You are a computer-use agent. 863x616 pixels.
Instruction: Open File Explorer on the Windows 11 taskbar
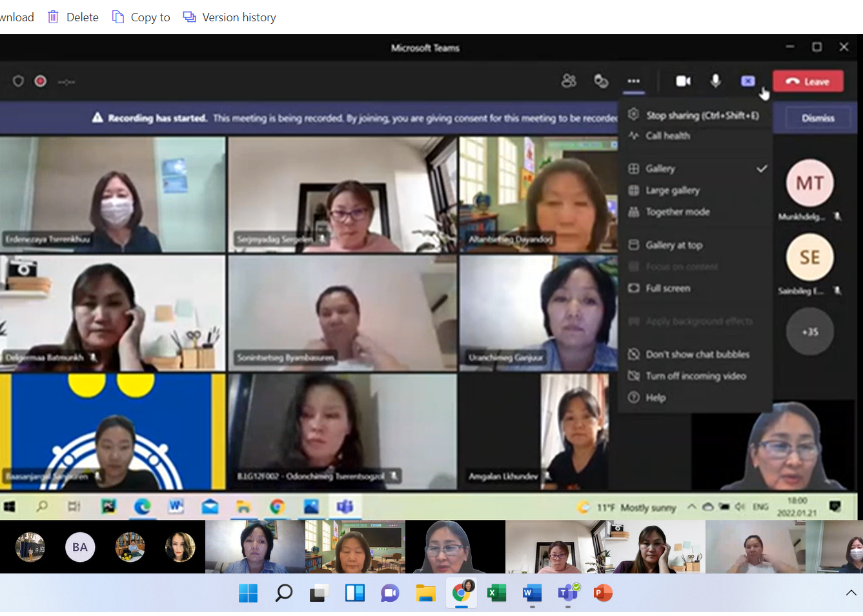pyautogui.click(x=425, y=593)
